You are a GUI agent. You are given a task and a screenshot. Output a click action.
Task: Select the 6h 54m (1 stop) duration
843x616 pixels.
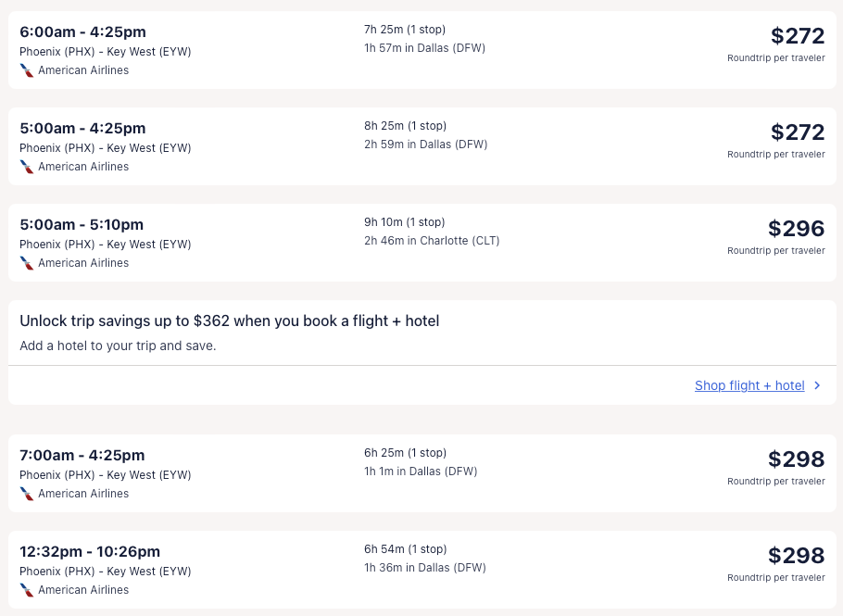point(405,549)
